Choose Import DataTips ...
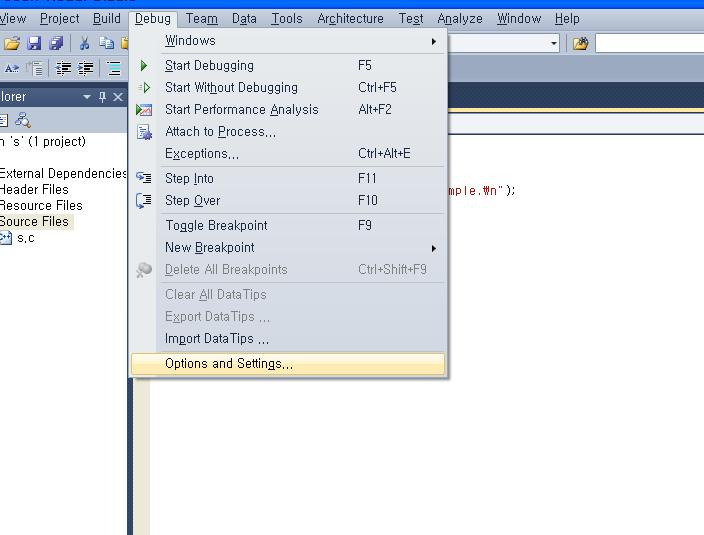 click(288, 338)
